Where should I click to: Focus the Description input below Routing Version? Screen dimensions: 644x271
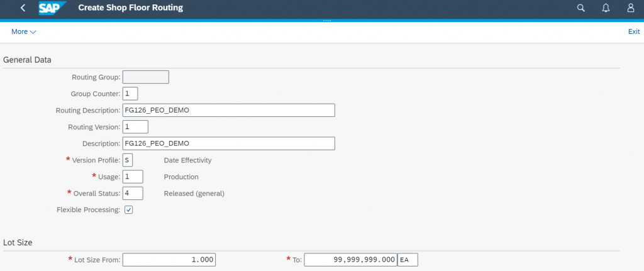click(x=229, y=144)
